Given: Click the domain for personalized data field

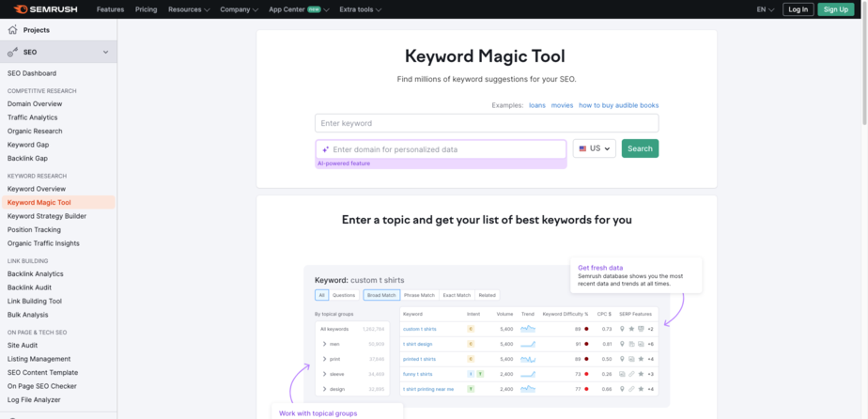Looking at the screenshot, I should pos(441,149).
